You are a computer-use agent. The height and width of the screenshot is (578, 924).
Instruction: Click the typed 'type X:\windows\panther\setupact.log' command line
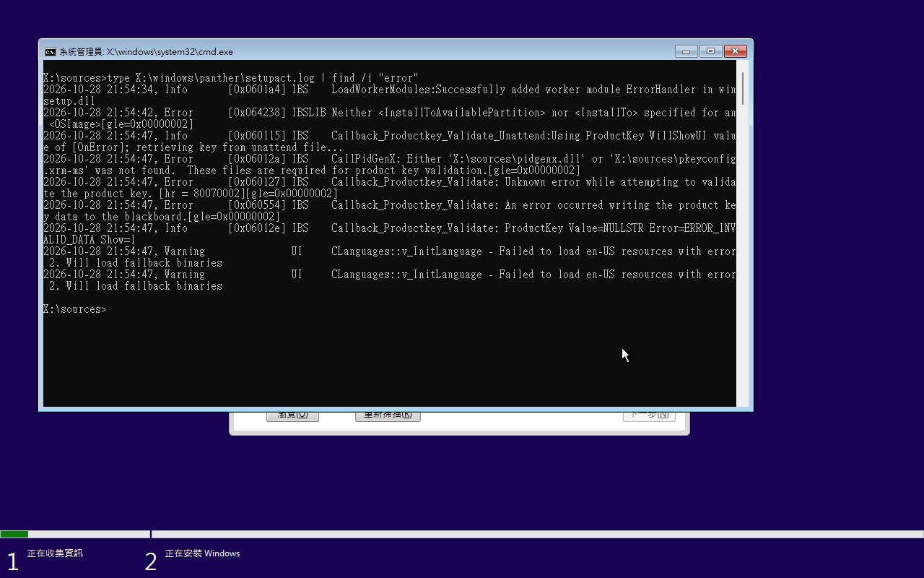point(231,78)
